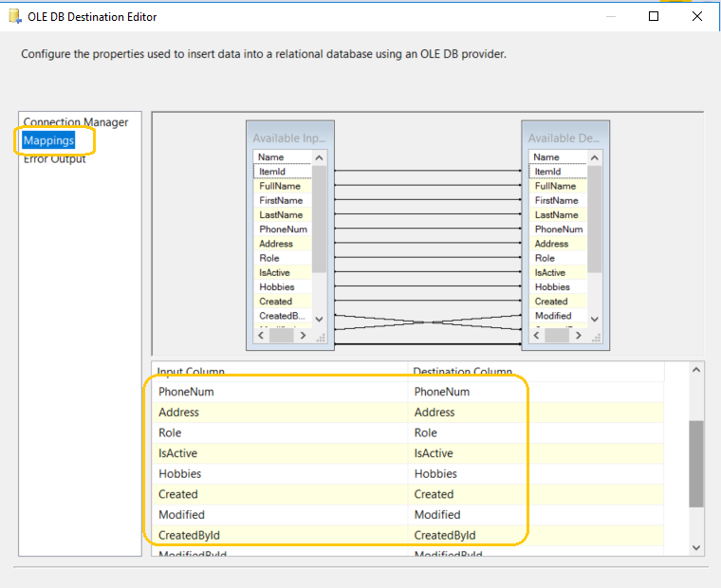Close the OLE DB Destination Editor dialog
721x588 pixels.
point(696,16)
